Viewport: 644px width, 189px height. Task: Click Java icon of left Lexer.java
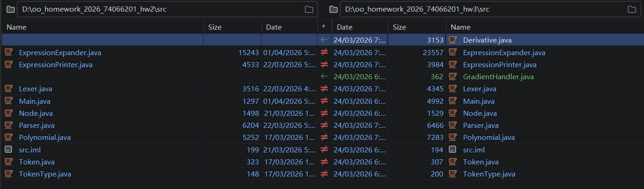[x=8, y=88]
